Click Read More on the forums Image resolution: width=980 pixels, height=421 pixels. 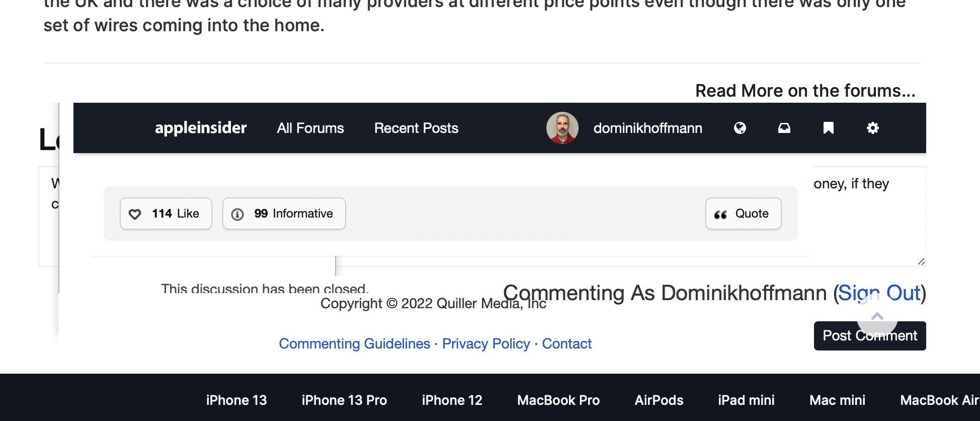pos(805,91)
